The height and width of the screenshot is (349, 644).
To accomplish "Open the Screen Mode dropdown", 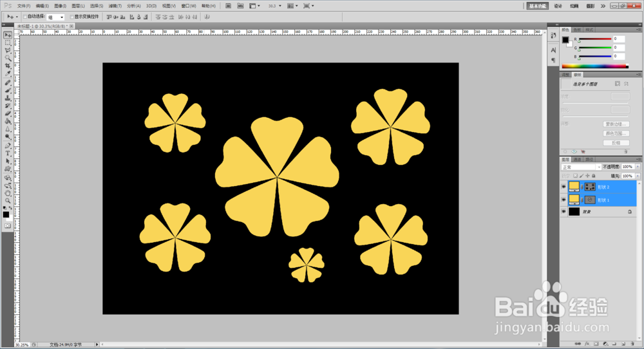I will [308, 6].
